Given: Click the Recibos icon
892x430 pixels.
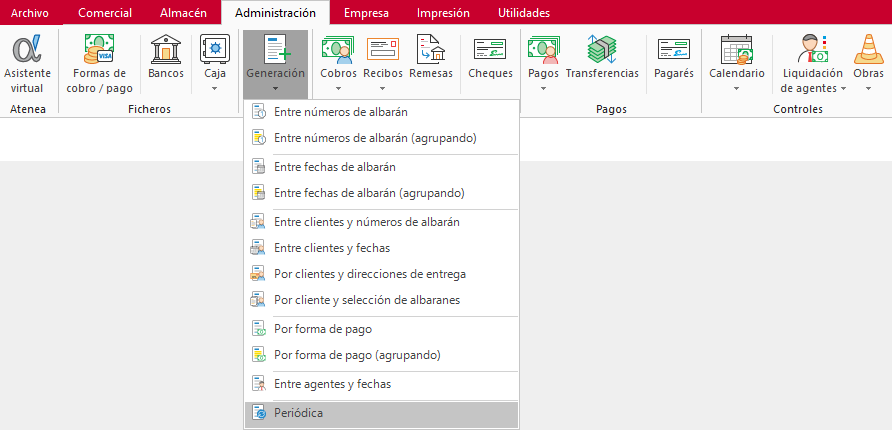Looking at the screenshot, I should coord(383,49).
